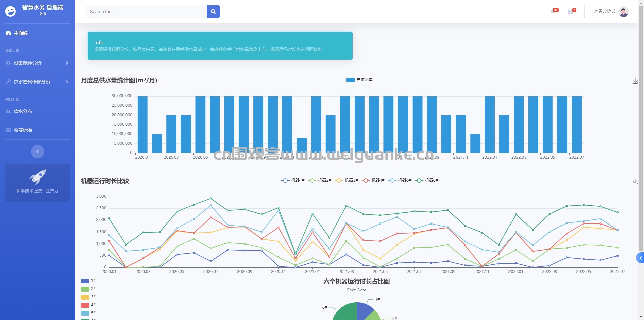Screen dimensions: 644x320
Task: Click the 30,000,000 axis label
Action: click(122, 96)
